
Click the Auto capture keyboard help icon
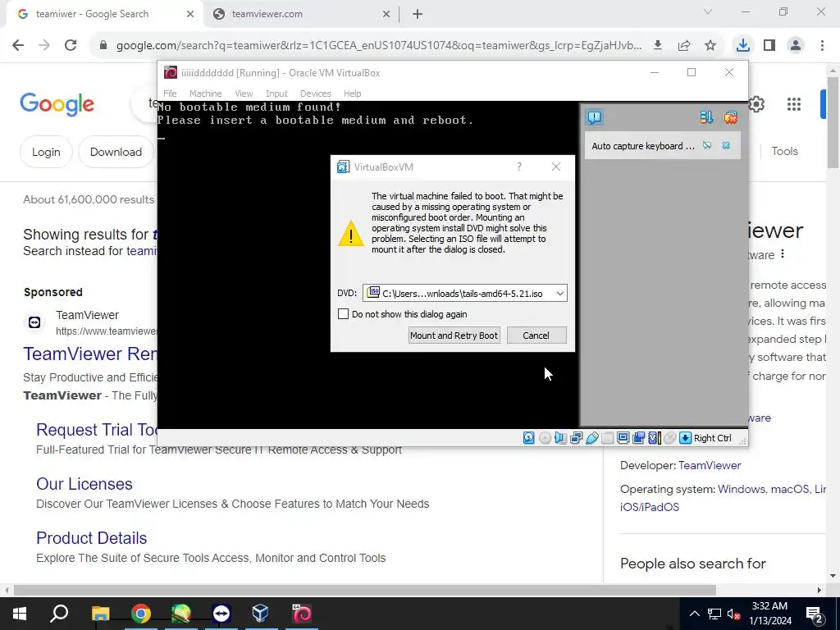click(x=707, y=146)
